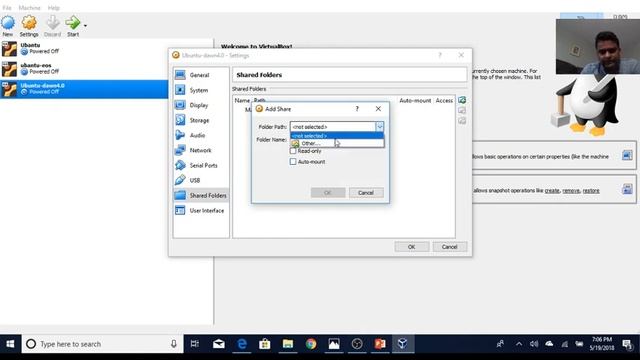
Task: Click the microphone icon in search box
Action: 174,344
